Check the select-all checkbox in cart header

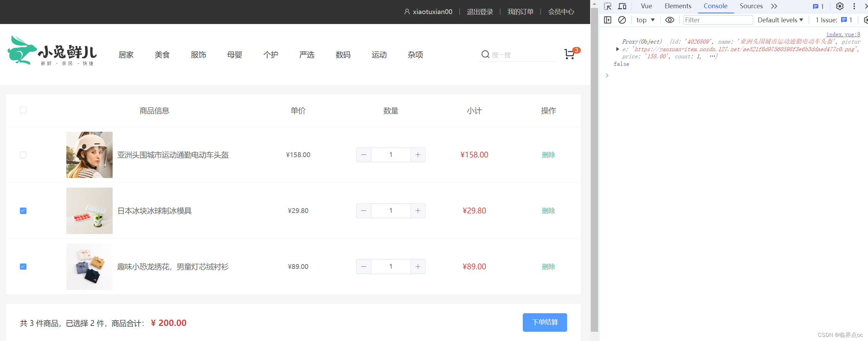tap(23, 110)
